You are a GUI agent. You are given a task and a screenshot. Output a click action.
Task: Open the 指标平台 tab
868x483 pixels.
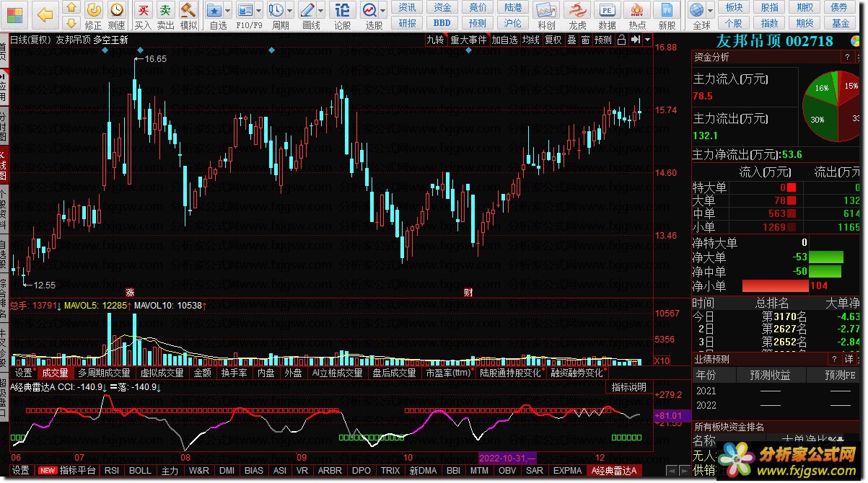pos(77,470)
